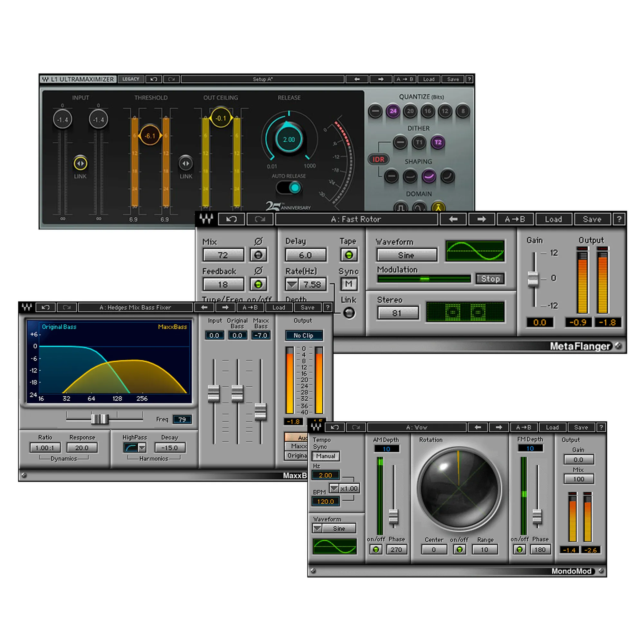The height and width of the screenshot is (644, 644).
Task: Select 8-bit quantize in L1
Action: point(463,111)
